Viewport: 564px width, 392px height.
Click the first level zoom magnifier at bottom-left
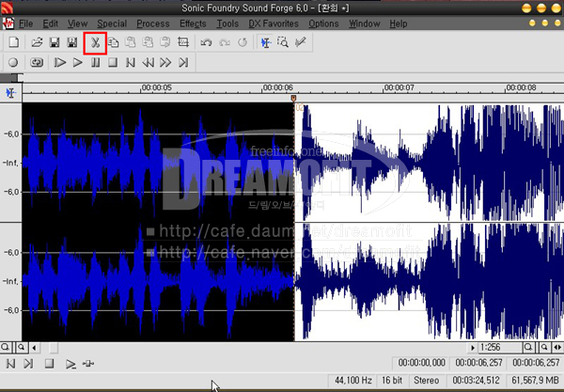[6, 348]
